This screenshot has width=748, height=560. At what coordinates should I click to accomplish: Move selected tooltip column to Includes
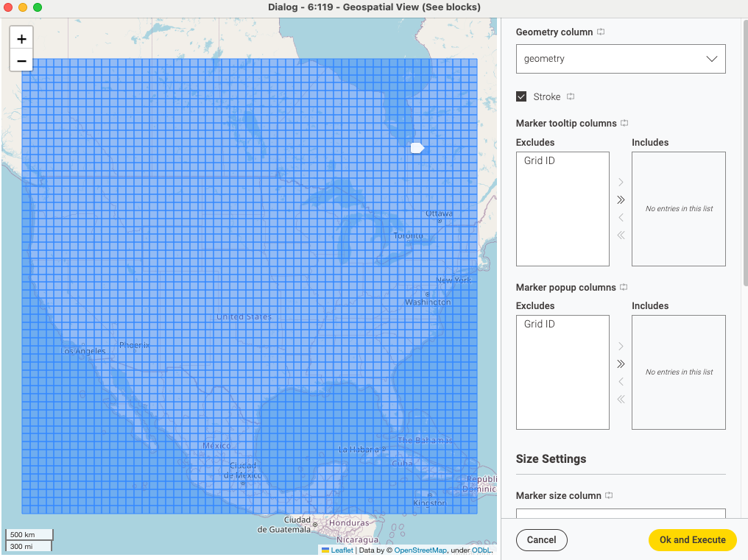[x=621, y=182]
